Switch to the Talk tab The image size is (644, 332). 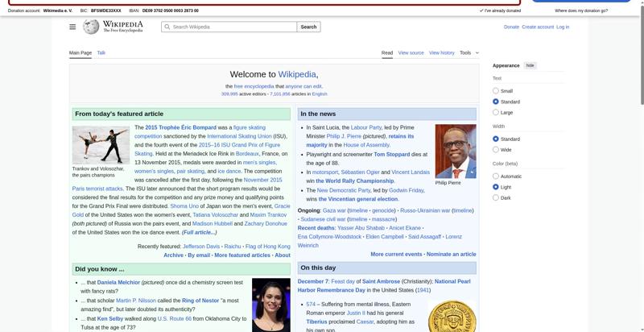tap(101, 52)
